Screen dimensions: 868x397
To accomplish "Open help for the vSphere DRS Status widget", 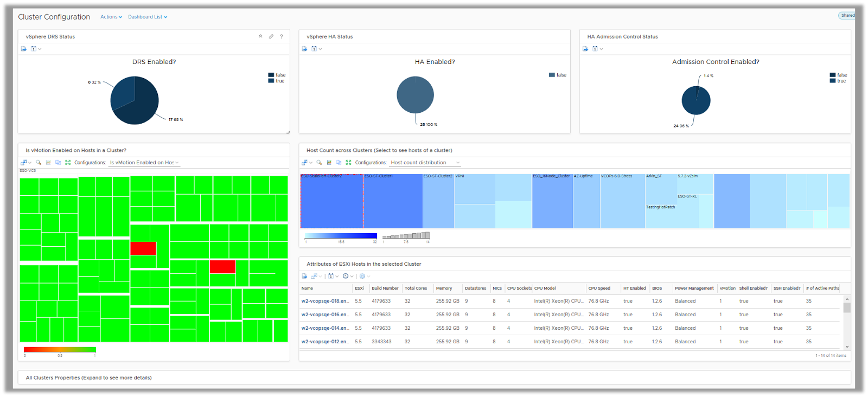I will click(281, 36).
